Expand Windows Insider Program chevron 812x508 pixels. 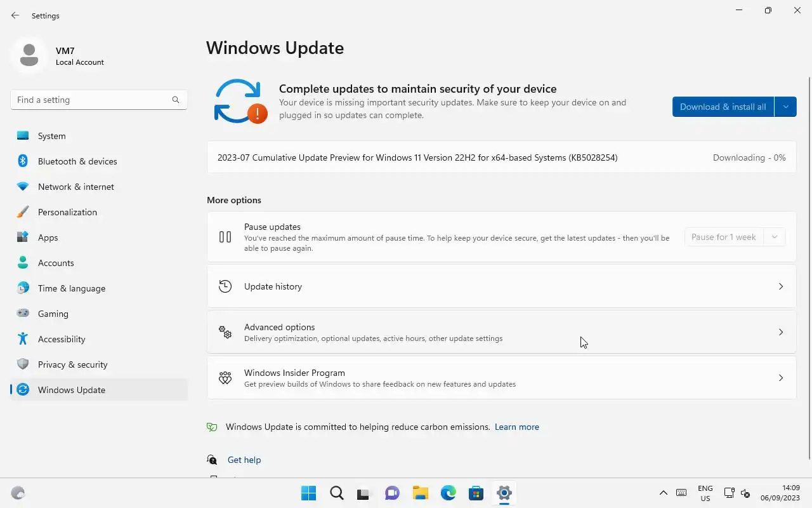pos(781,378)
